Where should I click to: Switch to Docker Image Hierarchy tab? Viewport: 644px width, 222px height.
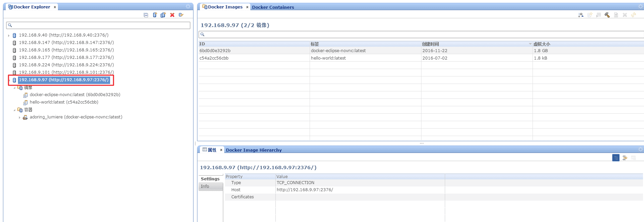pos(254,150)
